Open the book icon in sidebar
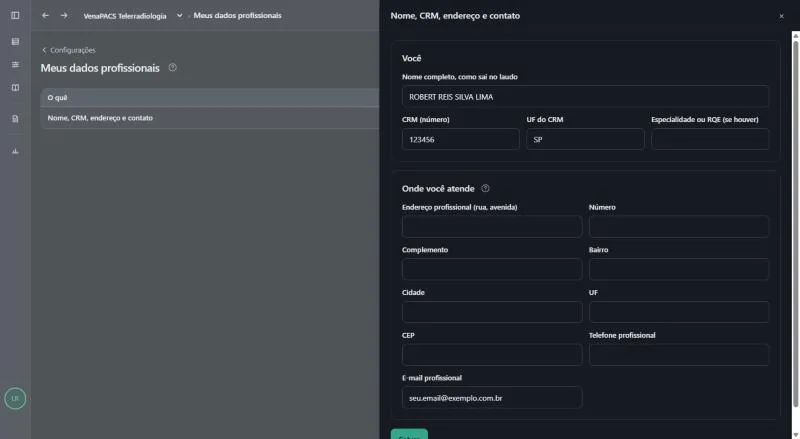This screenshot has height=439, width=800. click(x=15, y=88)
